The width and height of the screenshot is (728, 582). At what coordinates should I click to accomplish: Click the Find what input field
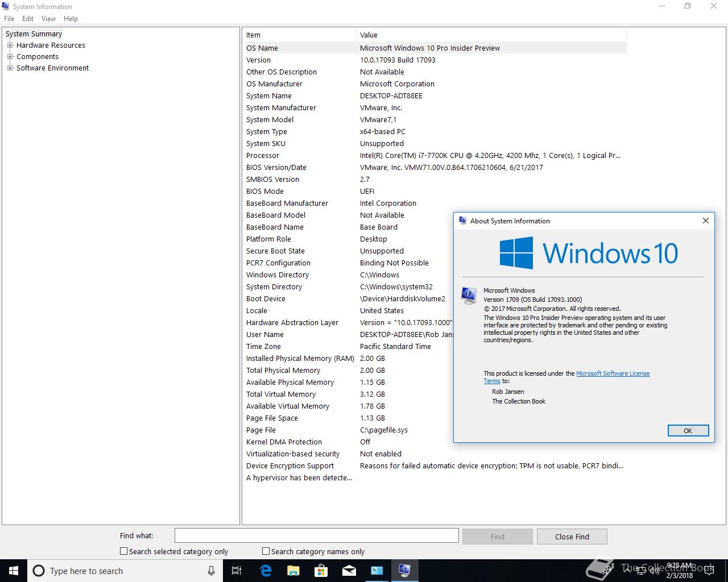316,535
